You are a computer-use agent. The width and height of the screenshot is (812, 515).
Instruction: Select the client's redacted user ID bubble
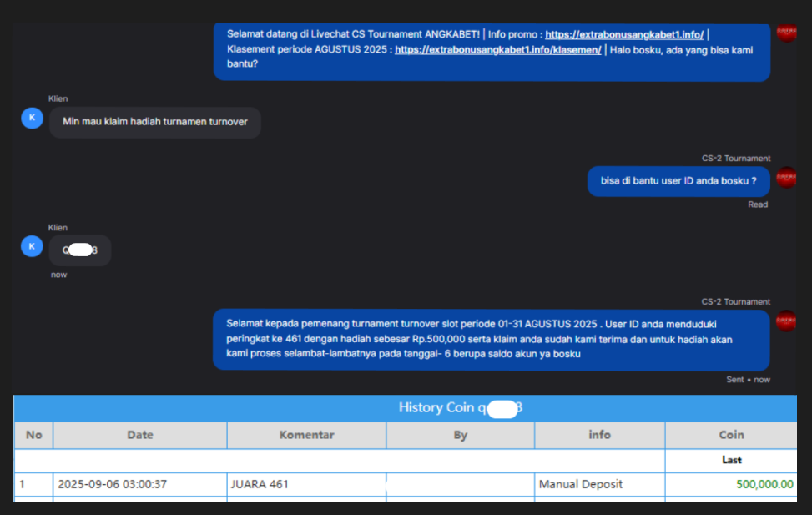coord(80,250)
